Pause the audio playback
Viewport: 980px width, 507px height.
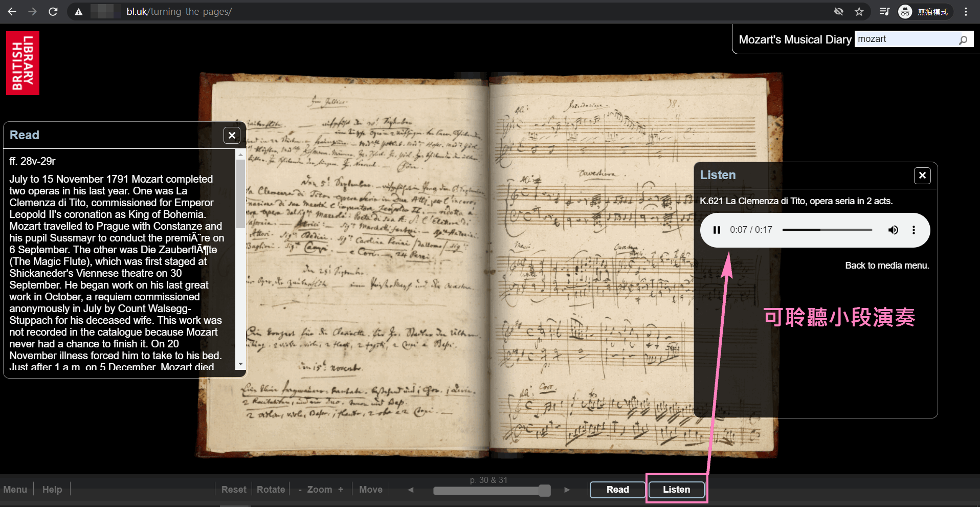click(x=717, y=230)
